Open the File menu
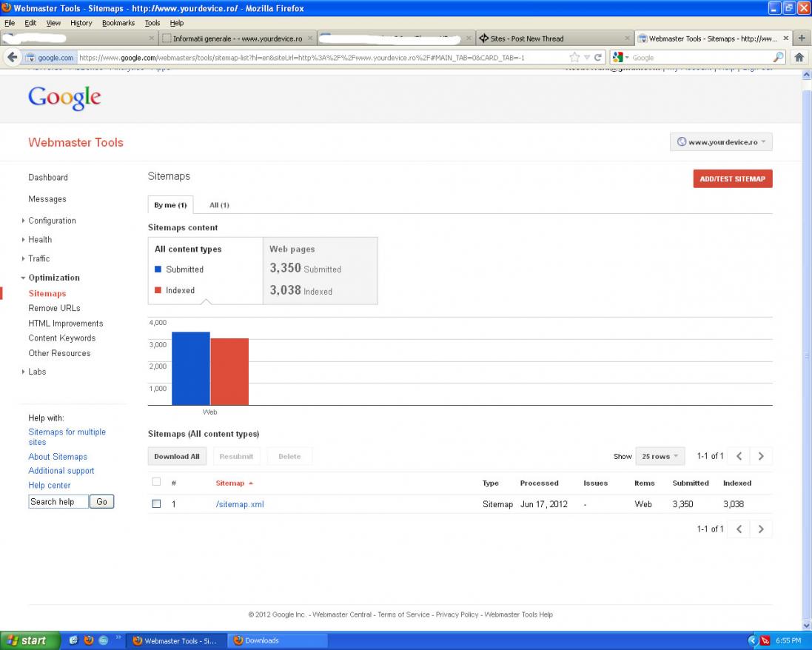Viewport: 812px width, 650px height. pyautogui.click(x=10, y=23)
